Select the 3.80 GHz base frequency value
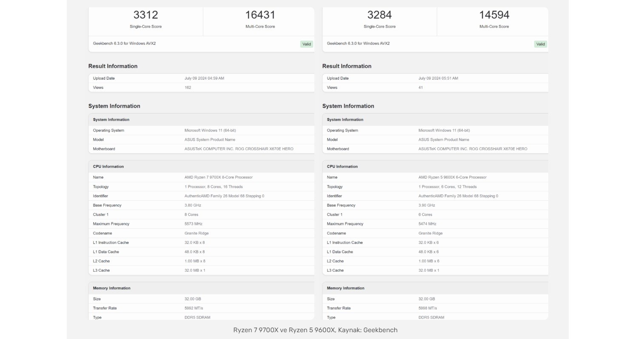644x339 pixels. pyautogui.click(x=193, y=205)
